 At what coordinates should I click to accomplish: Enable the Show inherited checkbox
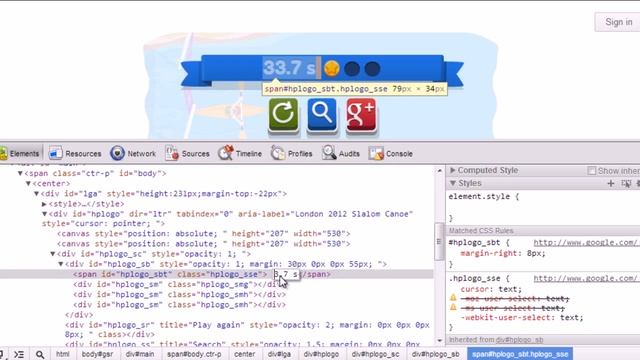coord(591,171)
